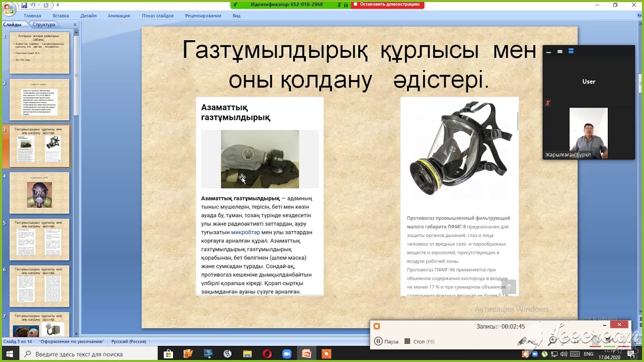
Task: Click Слайд 3 из 14 status indicator
Action: [x=18, y=341]
